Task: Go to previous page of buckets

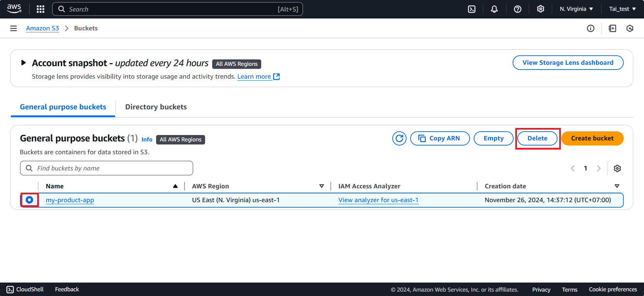Action: coord(573,168)
